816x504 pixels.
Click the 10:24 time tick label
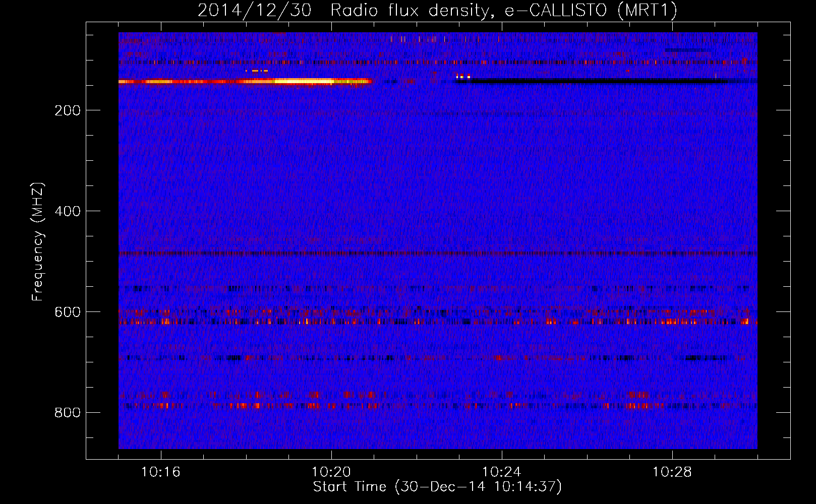coord(502,472)
